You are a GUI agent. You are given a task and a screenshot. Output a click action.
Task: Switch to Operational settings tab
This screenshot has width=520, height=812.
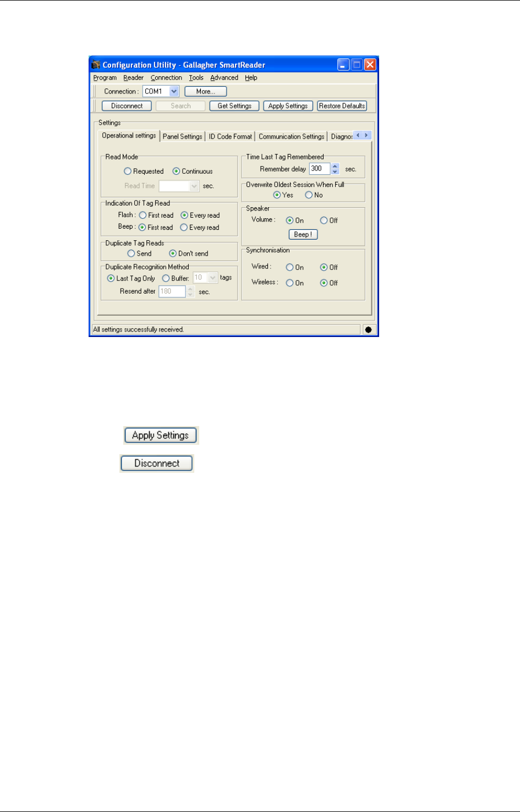pos(129,136)
